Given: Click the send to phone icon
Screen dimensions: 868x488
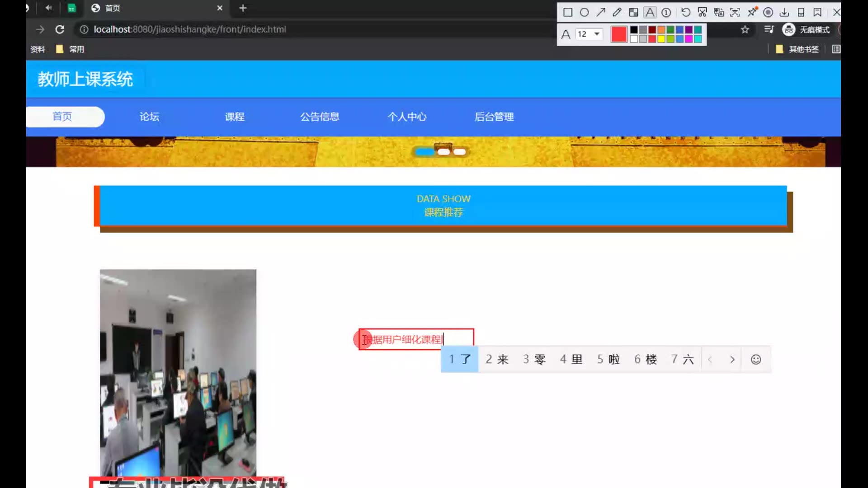Looking at the screenshot, I should (801, 12).
